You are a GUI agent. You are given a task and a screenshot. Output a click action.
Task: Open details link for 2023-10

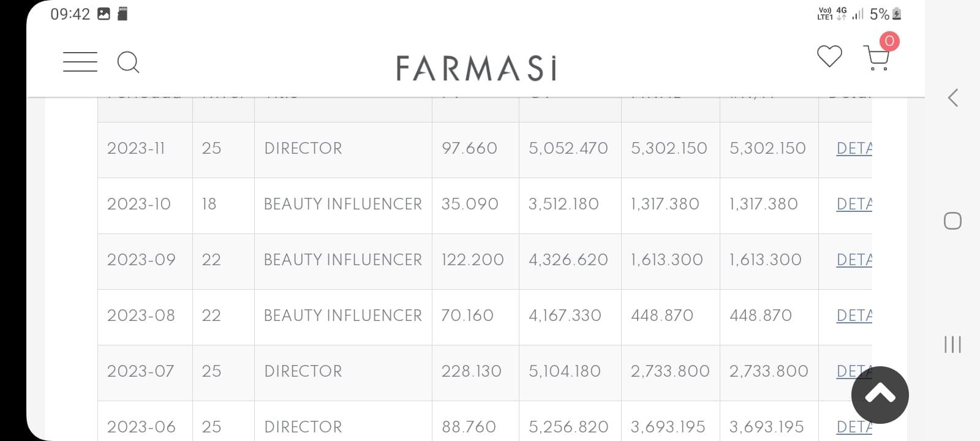coord(854,204)
